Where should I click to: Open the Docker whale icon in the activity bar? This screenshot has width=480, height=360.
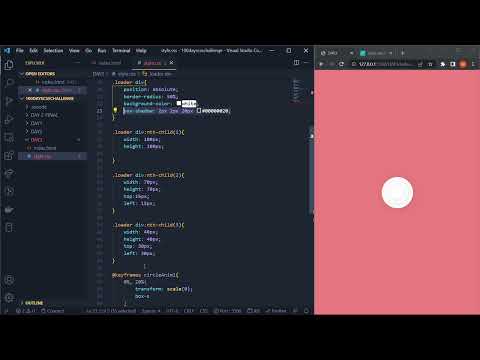9,210
